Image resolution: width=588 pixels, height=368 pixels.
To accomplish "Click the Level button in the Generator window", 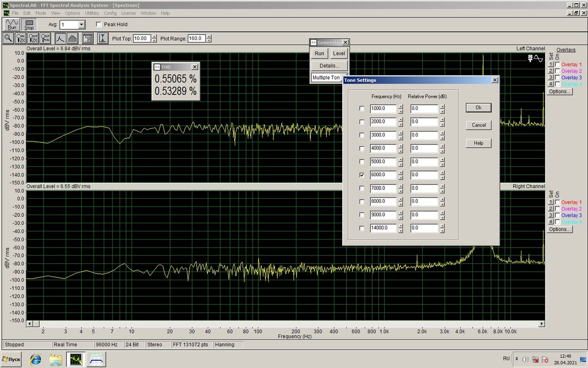I will pyautogui.click(x=339, y=53).
